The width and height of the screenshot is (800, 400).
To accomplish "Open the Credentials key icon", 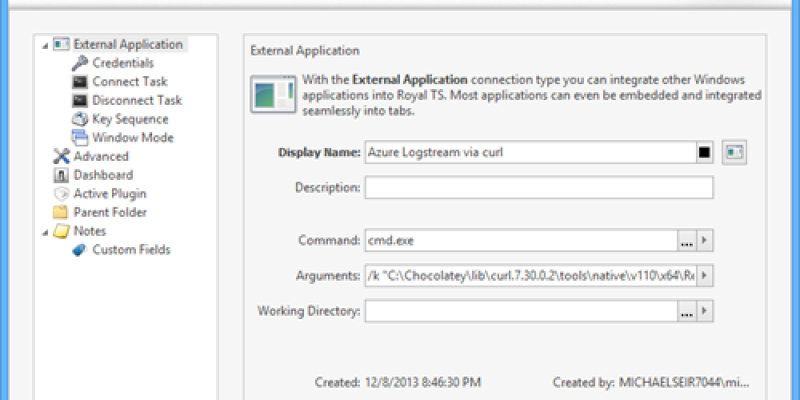I will [79, 63].
